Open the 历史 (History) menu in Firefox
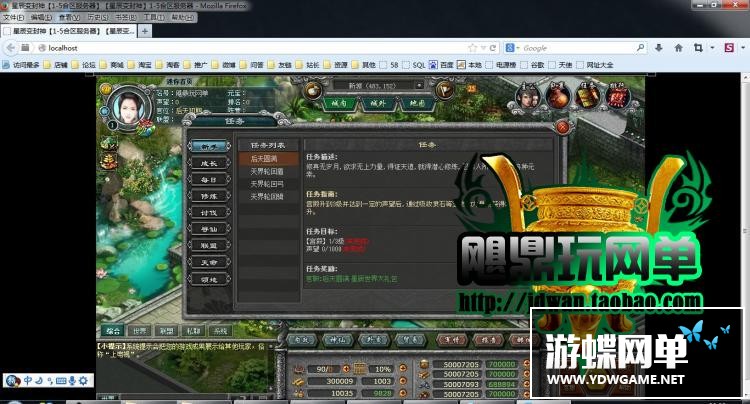The width and height of the screenshot is (750, 404). (x=97, y=17)
